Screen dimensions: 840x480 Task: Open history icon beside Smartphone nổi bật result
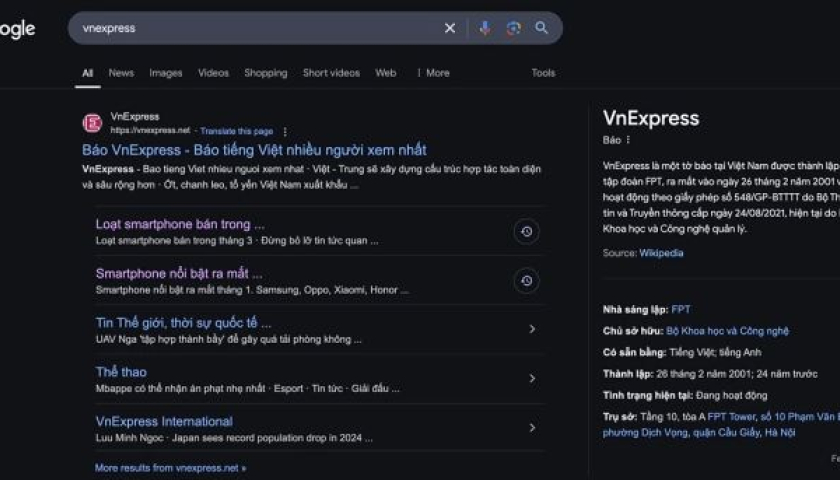pos(526,281)
